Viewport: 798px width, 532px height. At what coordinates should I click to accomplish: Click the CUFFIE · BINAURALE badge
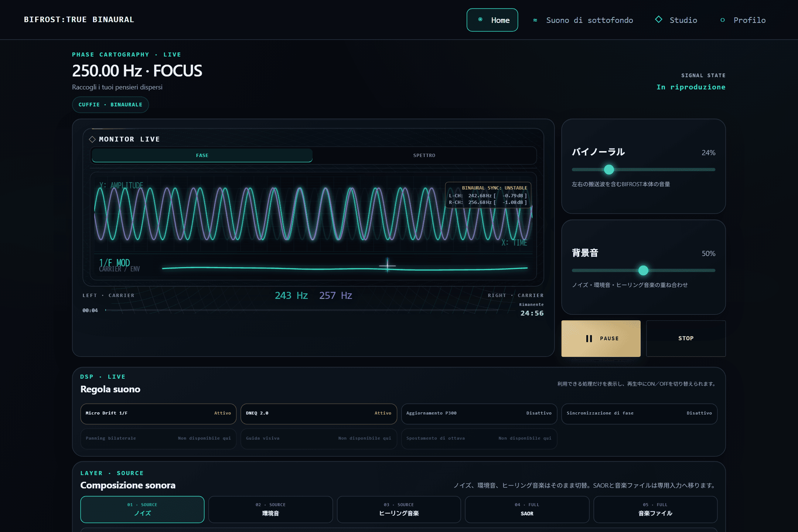pyautogui.click(x=110, y=105)
